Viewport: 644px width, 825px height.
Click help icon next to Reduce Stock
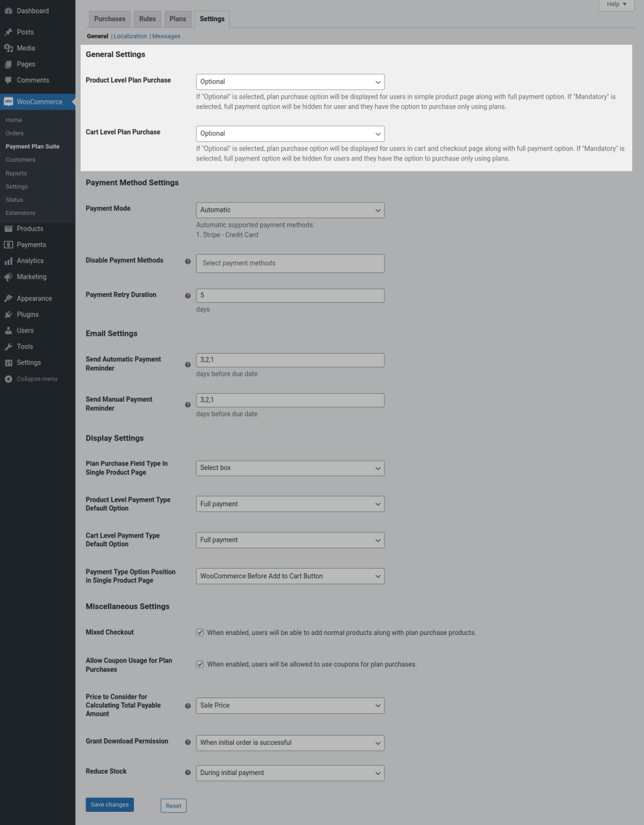coord(188,772)
